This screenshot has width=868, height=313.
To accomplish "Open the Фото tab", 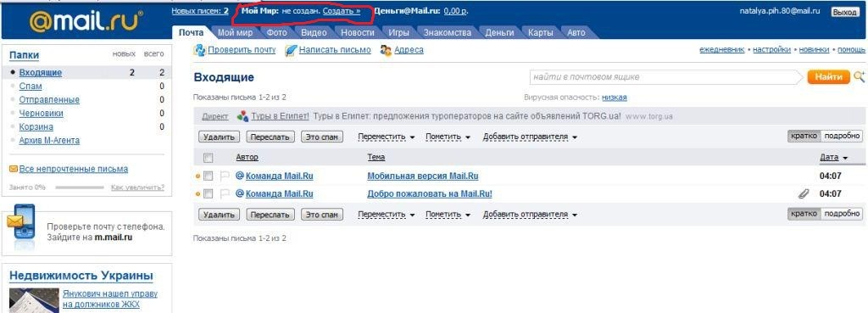I will pyautogui.click(x=277, y=33).
